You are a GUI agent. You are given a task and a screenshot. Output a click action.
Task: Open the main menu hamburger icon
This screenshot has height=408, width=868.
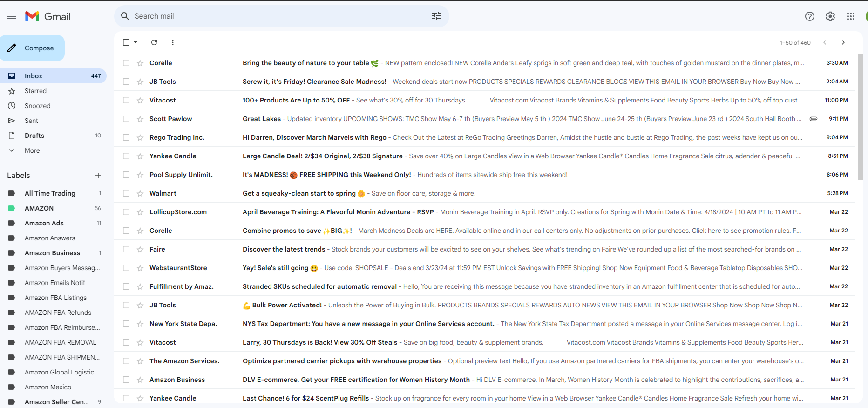point(12,16)
